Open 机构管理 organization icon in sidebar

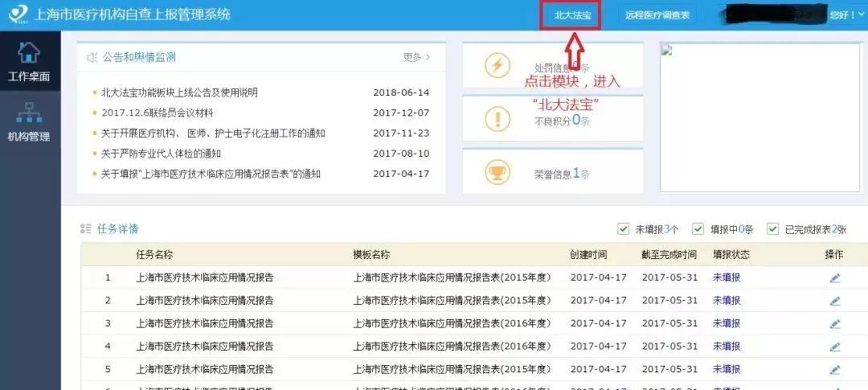click(x=29, y=114)
